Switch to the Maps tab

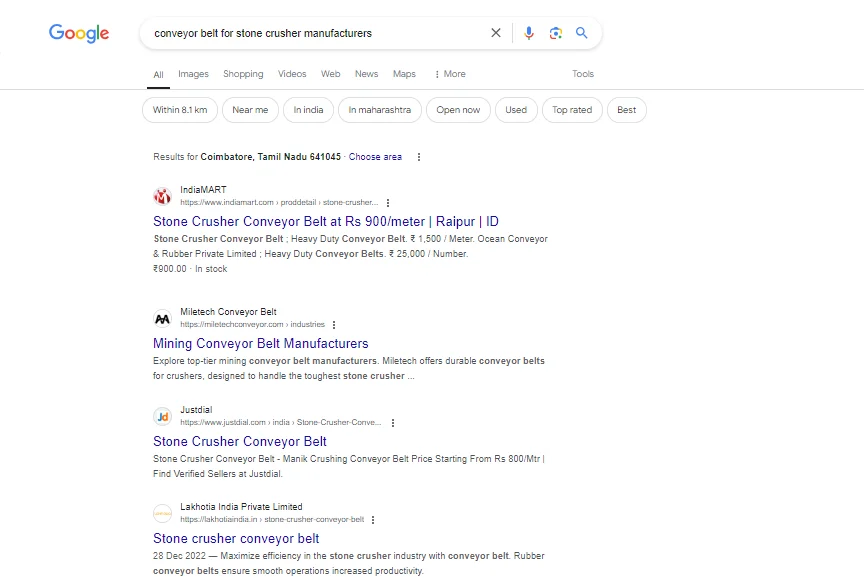(x=404, y=74)
